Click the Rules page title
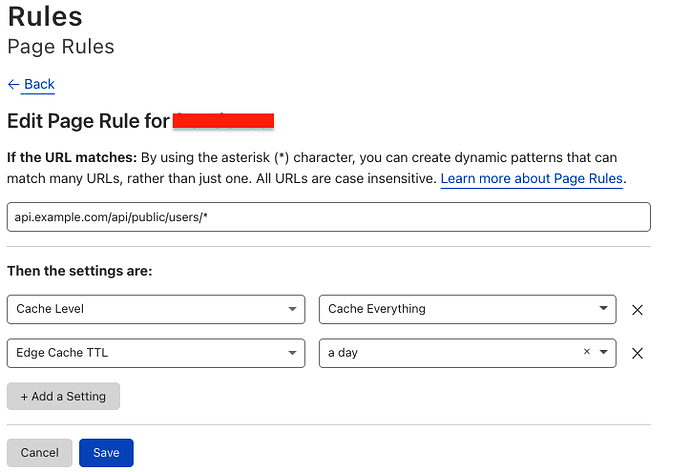The image size is (690, 472). pos(45,17)
